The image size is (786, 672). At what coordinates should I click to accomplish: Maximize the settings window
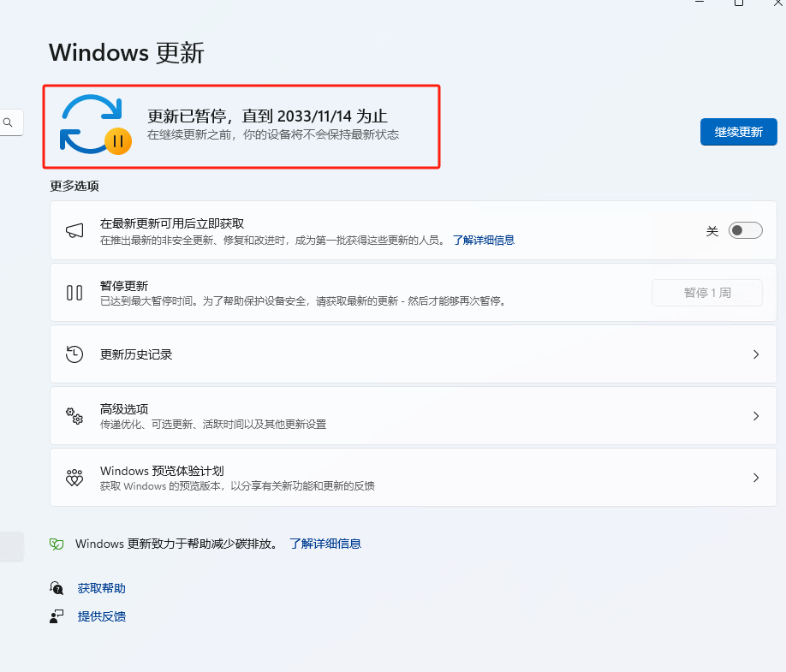coord(738,3)
